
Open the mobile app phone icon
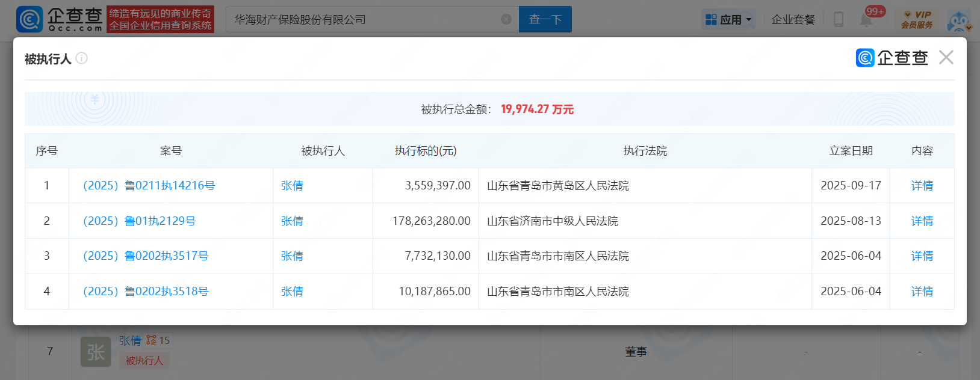click(839, 19)
